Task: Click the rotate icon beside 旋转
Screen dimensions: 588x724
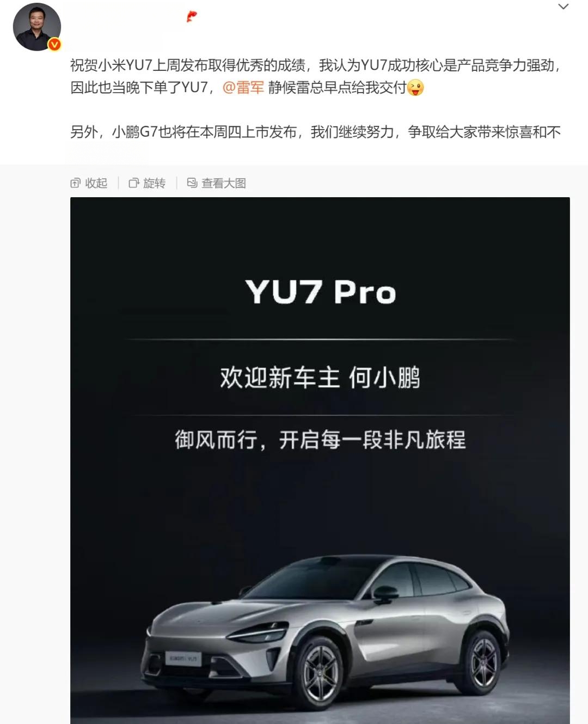Action: click(x=133, y=183)
